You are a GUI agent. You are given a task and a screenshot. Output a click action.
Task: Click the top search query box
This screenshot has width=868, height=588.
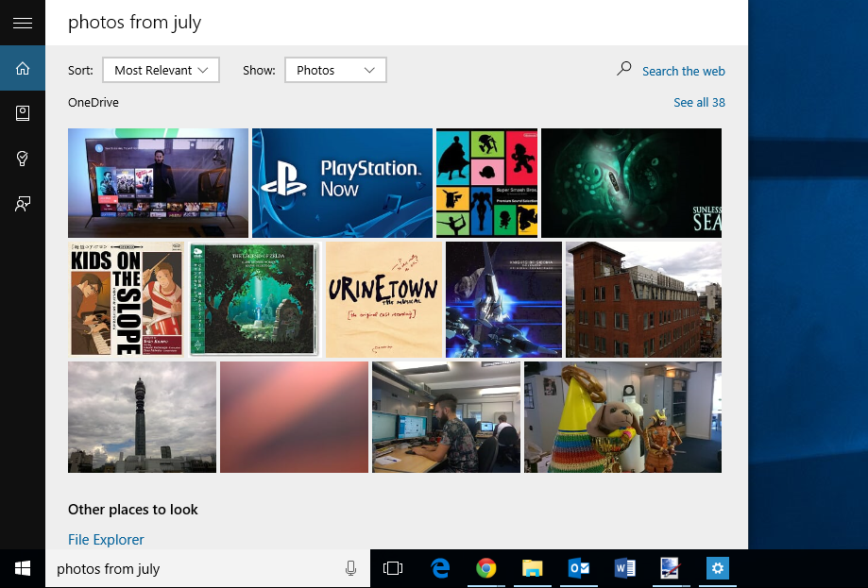(x=397, y=23)
